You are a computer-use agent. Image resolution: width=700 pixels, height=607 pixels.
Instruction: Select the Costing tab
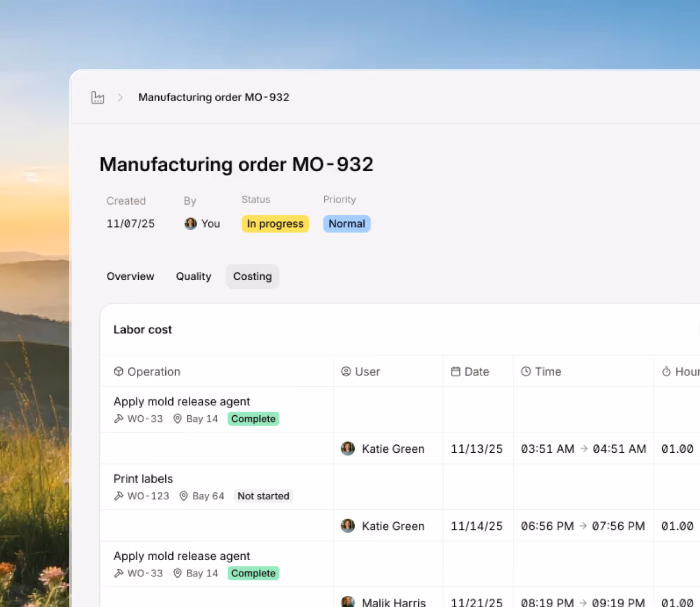click(x=252, y=276)
